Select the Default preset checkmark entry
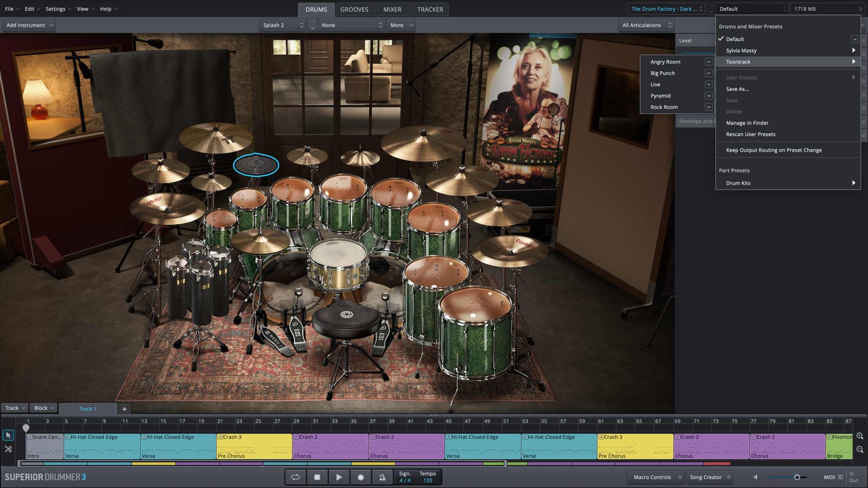The height and width of the screenshot is (488, 868). tap(735, 39)
